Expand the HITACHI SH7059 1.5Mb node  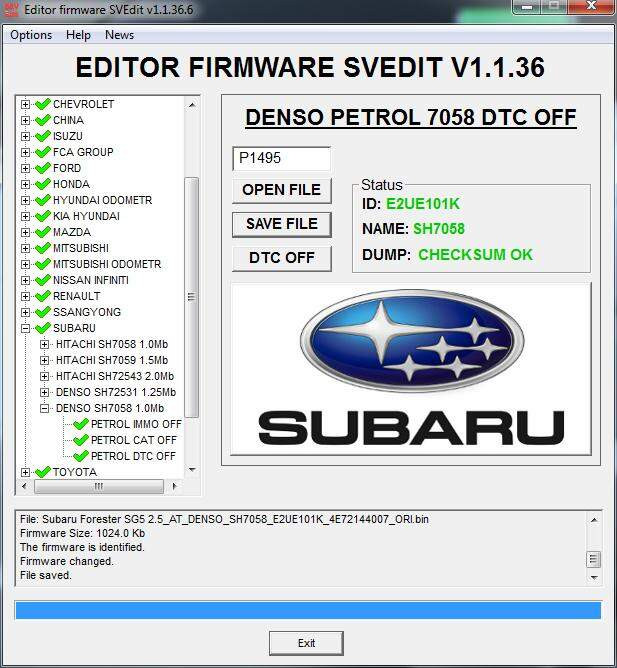tap(44, 360)
